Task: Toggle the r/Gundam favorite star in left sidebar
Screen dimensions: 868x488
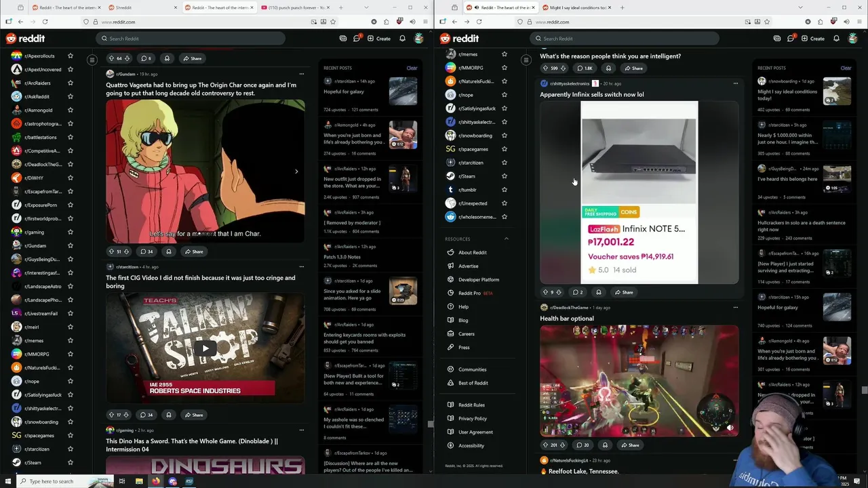Action: pyautogui.click(x=71, y=245)
